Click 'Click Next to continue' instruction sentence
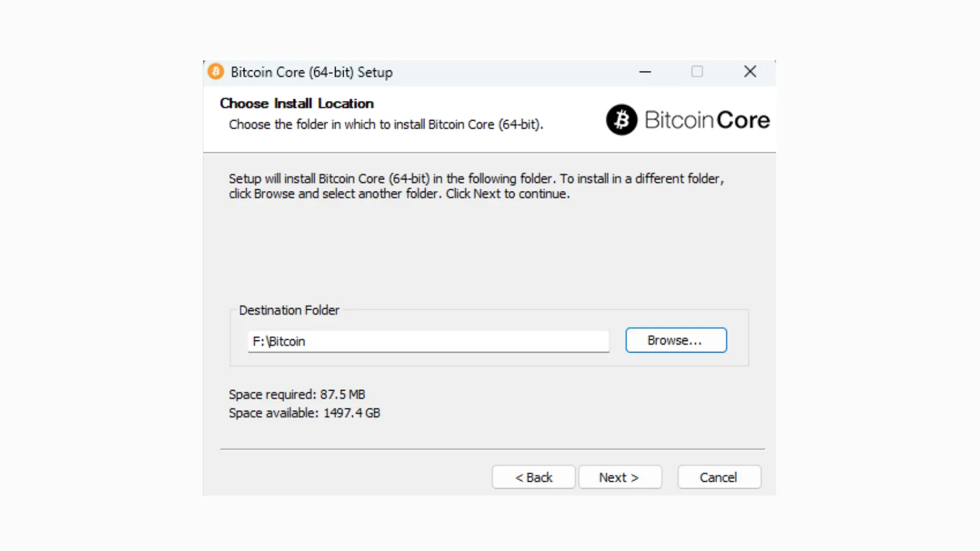 [x=508, y=194]
